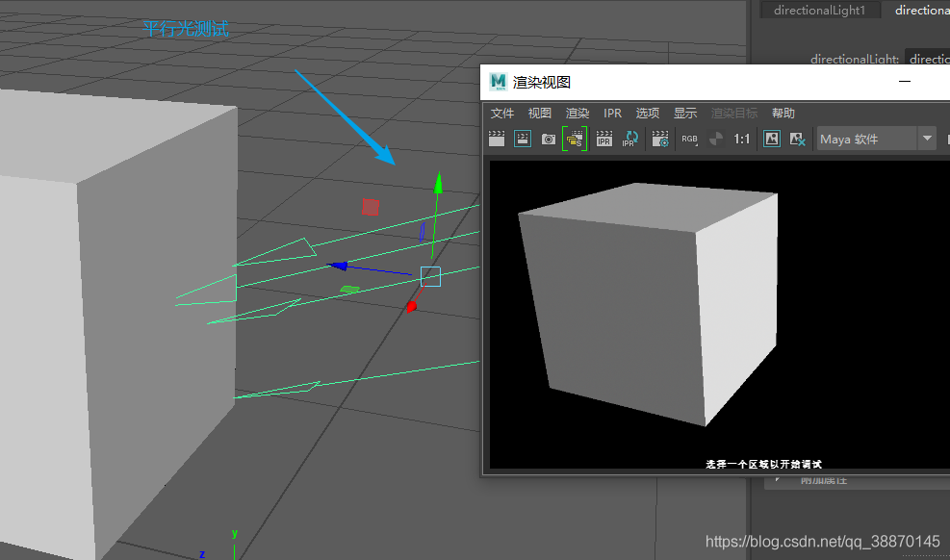Click the green Y-axis move arrow
The image size is (950, 560).
438,183
